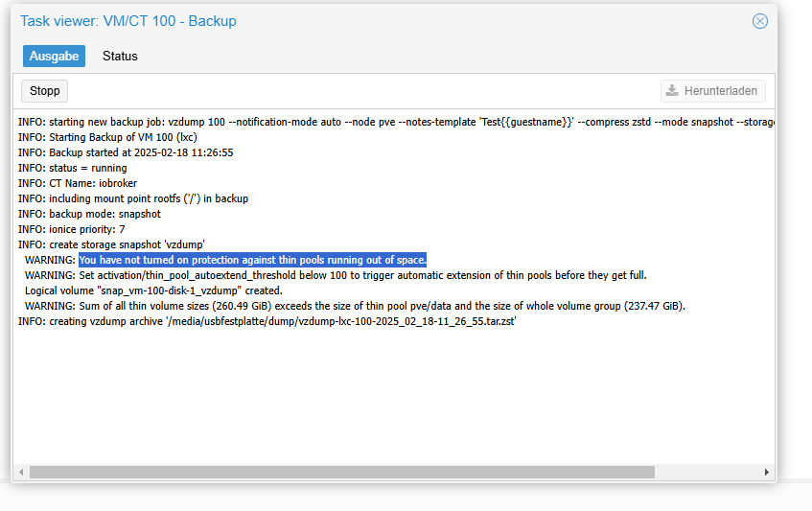Click the Herunterladen download button

713,91
